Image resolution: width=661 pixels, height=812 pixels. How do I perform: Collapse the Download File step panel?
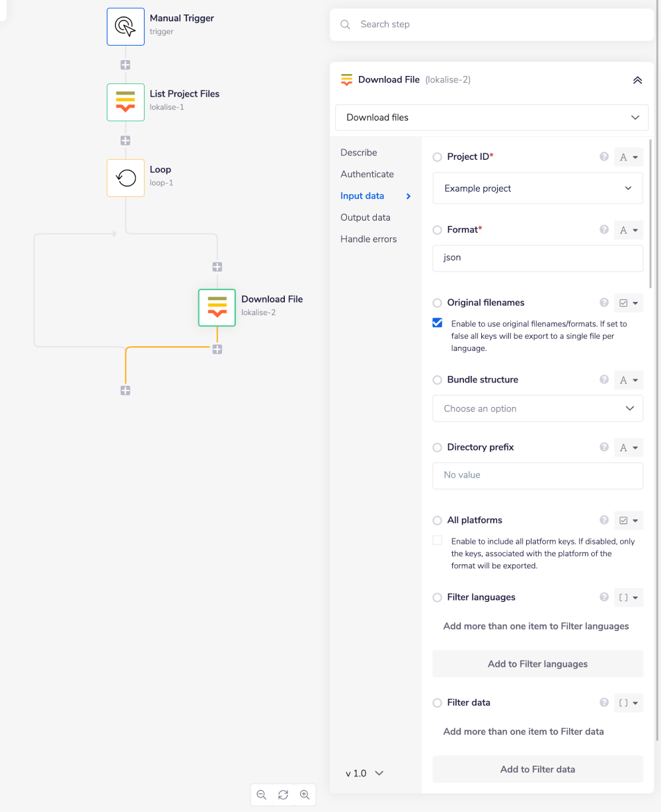coord(637,80)
